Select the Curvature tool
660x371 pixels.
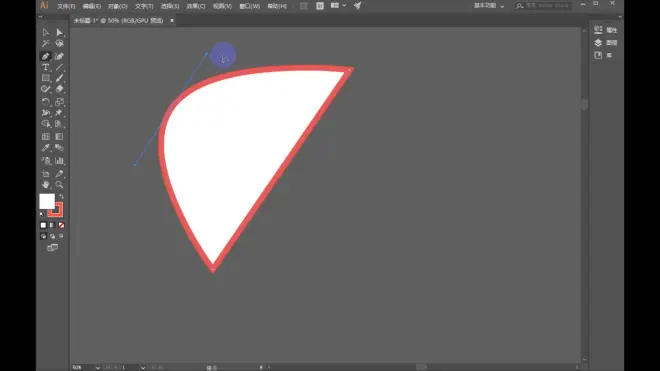click(59, 56)
